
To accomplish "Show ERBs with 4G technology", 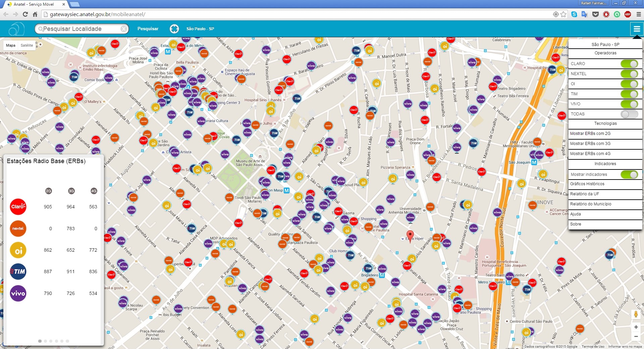I will pos(590,154).
